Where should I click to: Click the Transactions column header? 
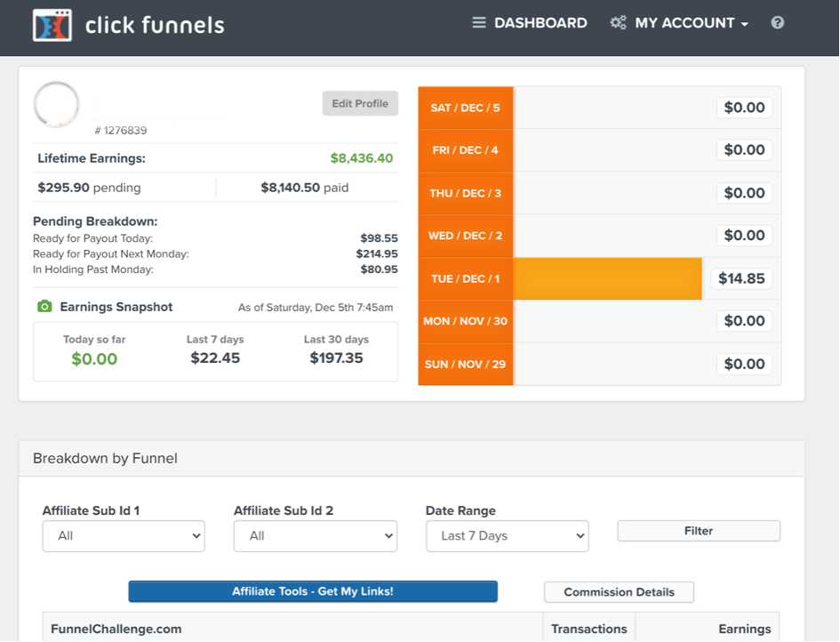point(588,629)
